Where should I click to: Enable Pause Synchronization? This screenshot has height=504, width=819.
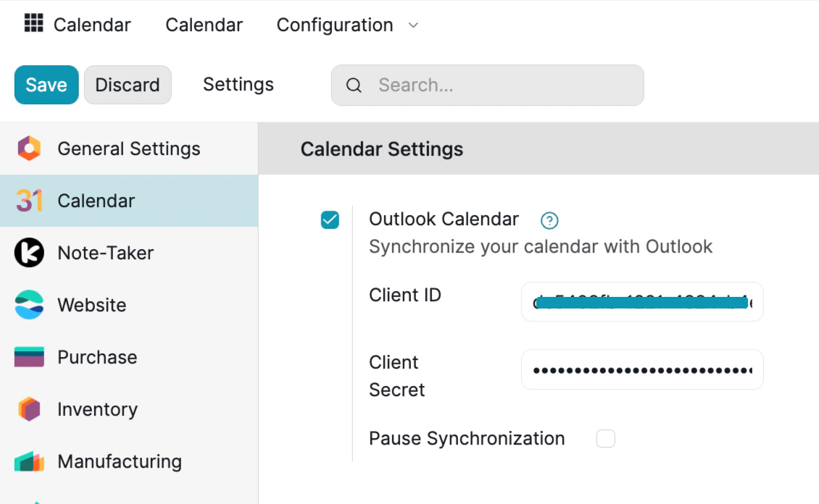(x=606, y=438)
